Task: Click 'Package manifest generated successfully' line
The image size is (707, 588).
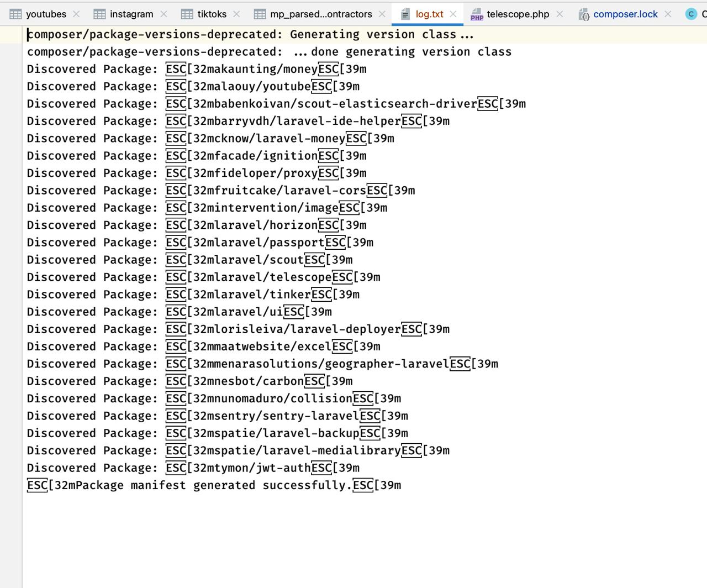Action: 214,486
